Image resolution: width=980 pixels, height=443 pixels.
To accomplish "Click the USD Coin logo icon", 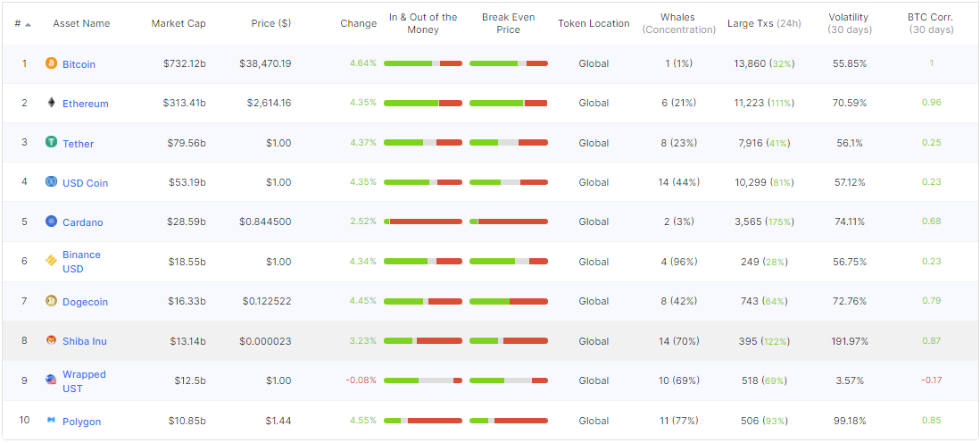I will tap(51, 181).
